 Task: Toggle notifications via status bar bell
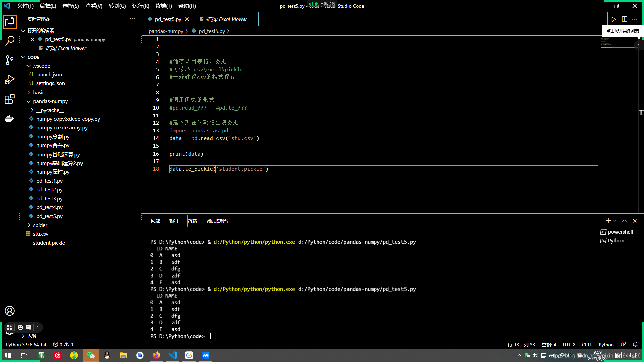tap(636, 344)
